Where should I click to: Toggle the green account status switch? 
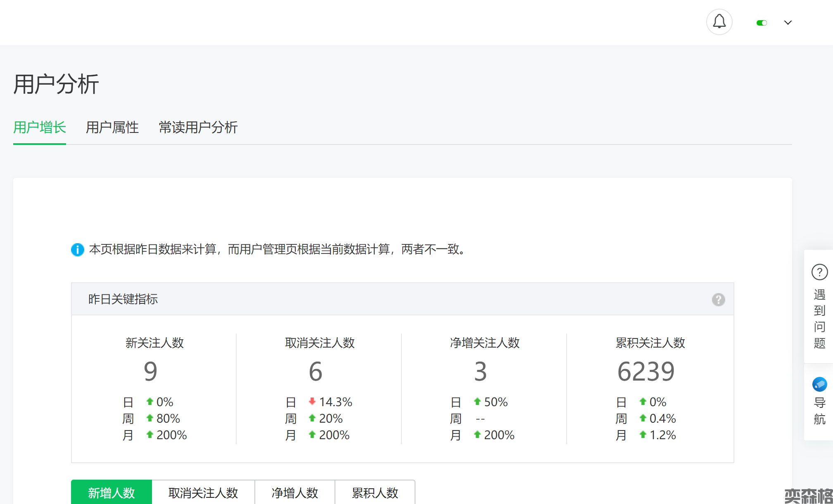(762, 23)
